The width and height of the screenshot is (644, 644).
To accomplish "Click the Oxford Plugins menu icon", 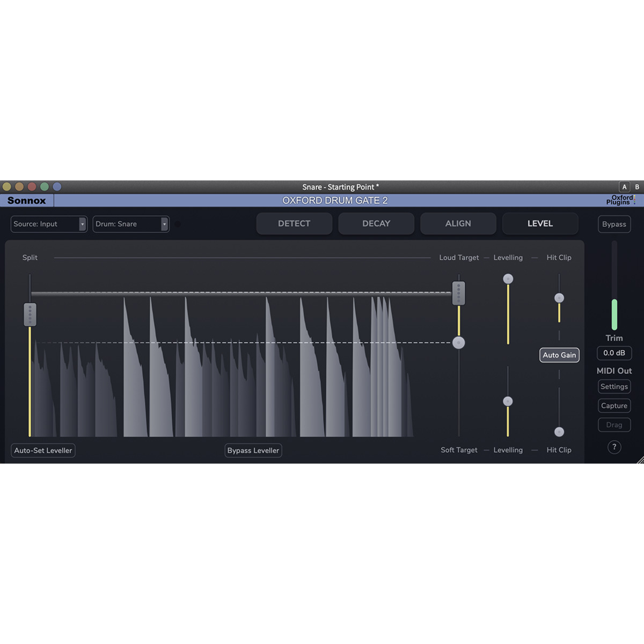I will pyautogui.click(x=621, y=200).
